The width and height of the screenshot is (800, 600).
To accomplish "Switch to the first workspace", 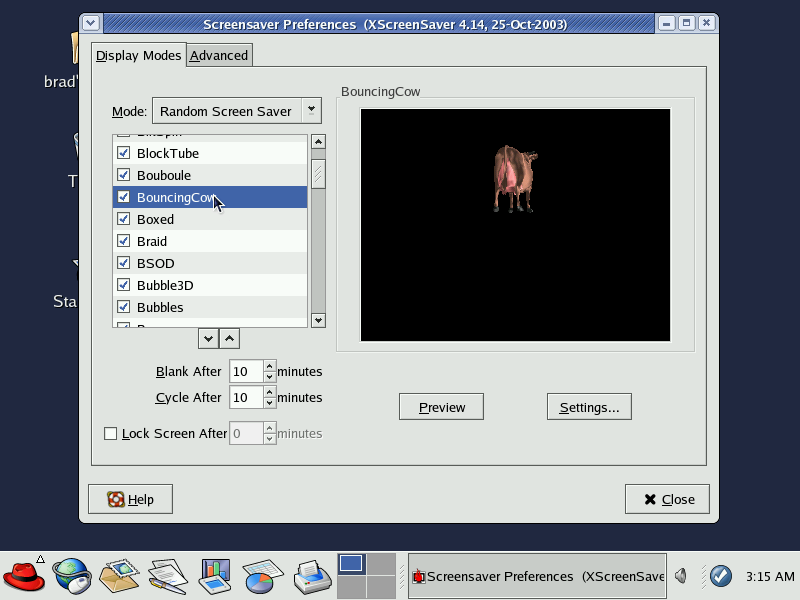I will pos(351,564).
